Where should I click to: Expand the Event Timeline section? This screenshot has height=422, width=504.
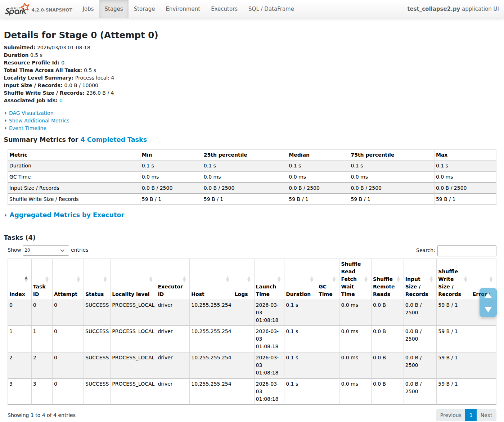(27, 128)
